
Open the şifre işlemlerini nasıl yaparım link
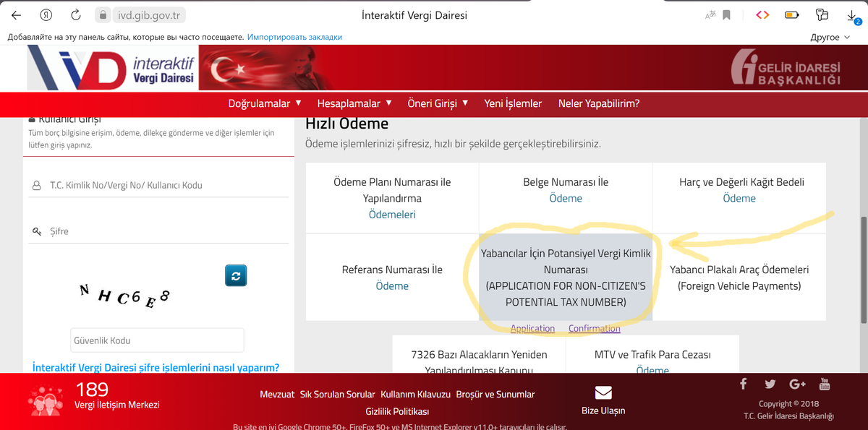point(156,367)
